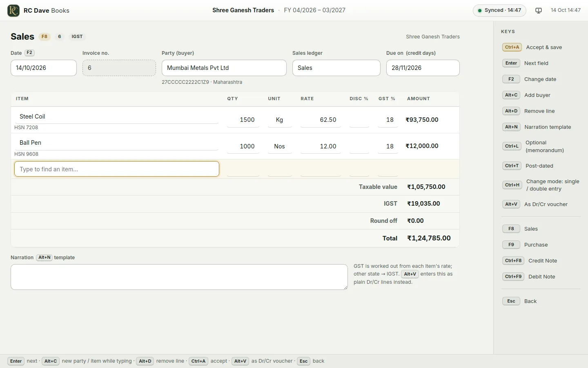Focus the 'Type to find an item' box
The height and width of the screenshot is (368, 588).
point(117,169)
